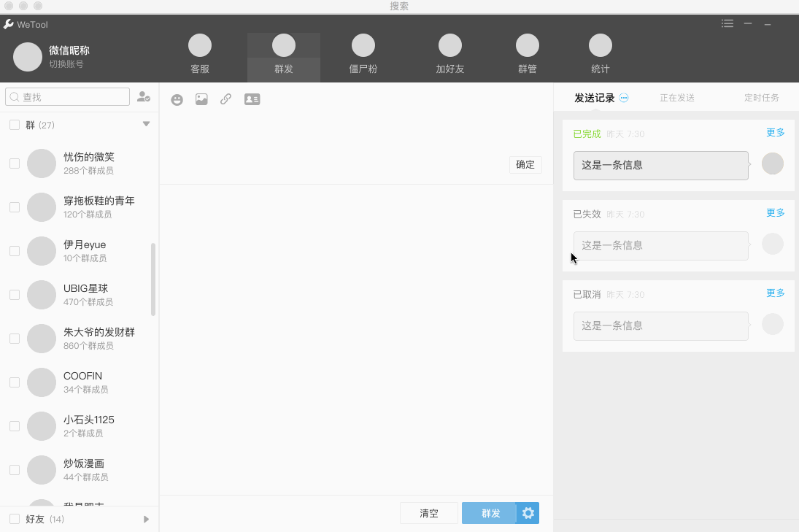Click the list menu icon in title bar
This screenshot has height=532, width=799.
tap(727, 23)
